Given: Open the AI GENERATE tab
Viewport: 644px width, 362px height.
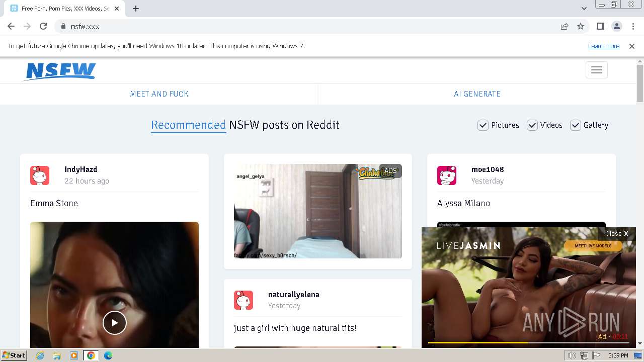Looking at the screenshot, I should pyautogui.click(x=477, y=94).
